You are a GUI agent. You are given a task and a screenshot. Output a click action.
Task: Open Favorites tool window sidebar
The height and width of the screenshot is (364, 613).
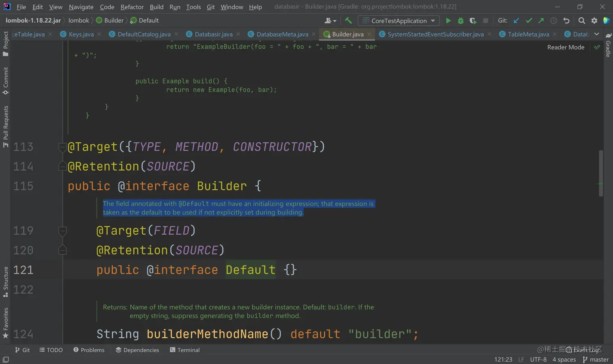(5, 323)
